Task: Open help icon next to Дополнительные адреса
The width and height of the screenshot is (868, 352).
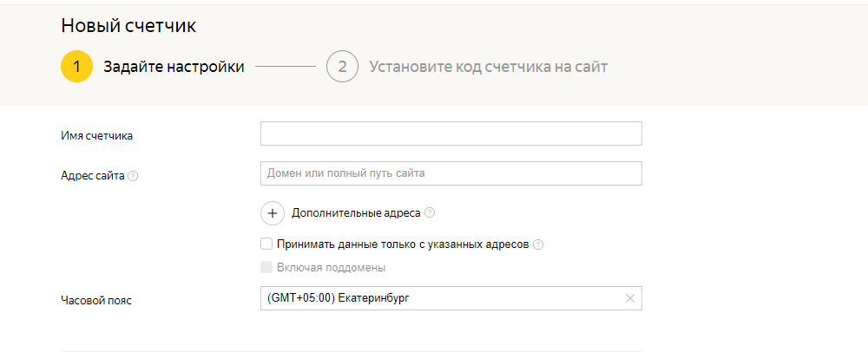Action: tap(430, 212)
